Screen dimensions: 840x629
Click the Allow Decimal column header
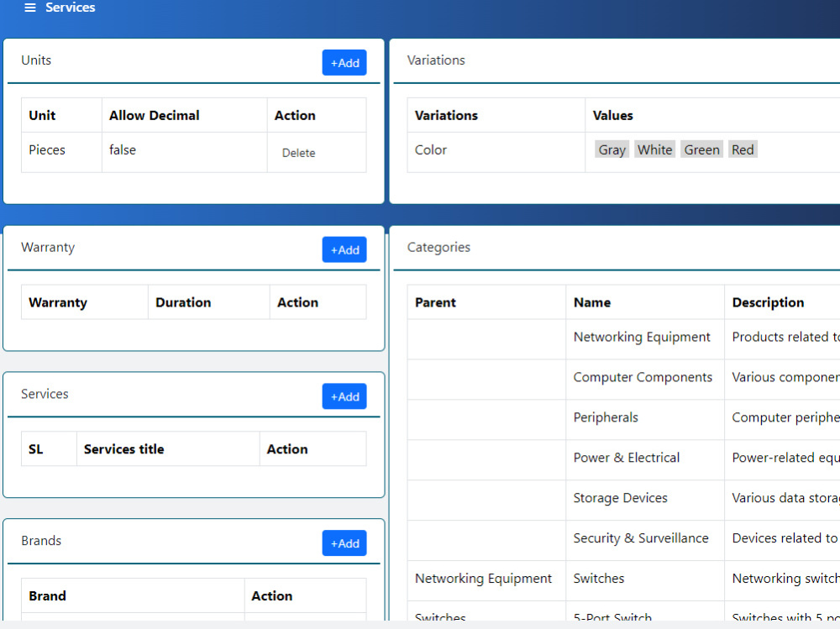tap(184, 115)
